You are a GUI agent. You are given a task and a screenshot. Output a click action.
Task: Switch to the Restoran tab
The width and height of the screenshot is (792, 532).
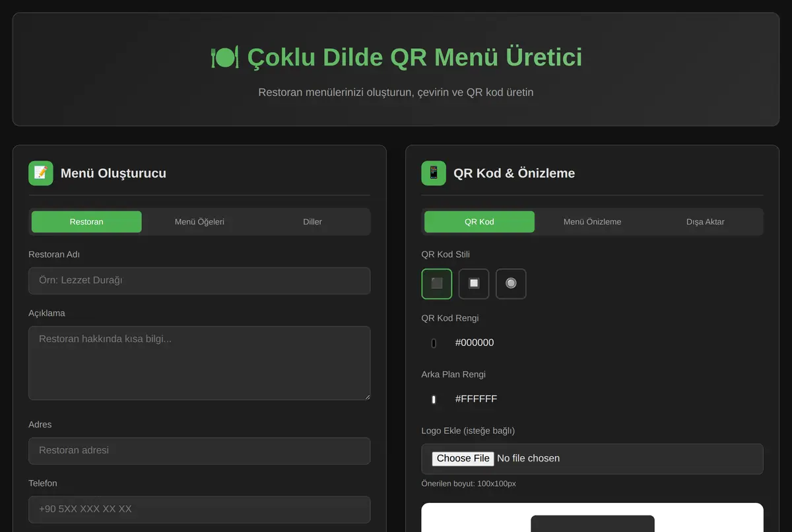(86, 222)
